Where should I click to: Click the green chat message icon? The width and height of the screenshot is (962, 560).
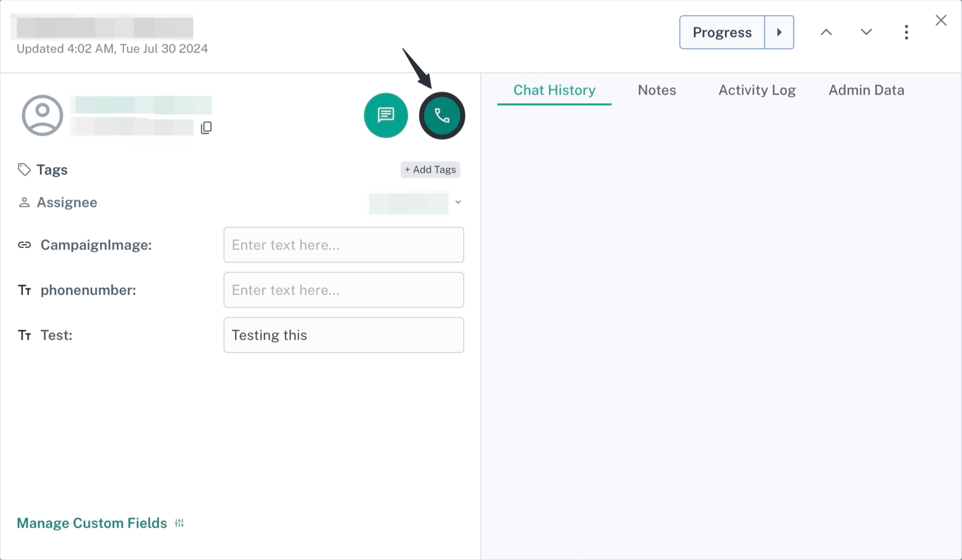pyautogui.click(x=385, y=115)
